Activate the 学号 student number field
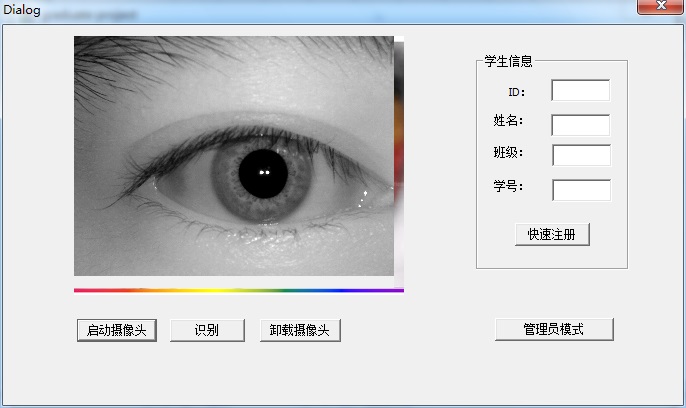 581,190
